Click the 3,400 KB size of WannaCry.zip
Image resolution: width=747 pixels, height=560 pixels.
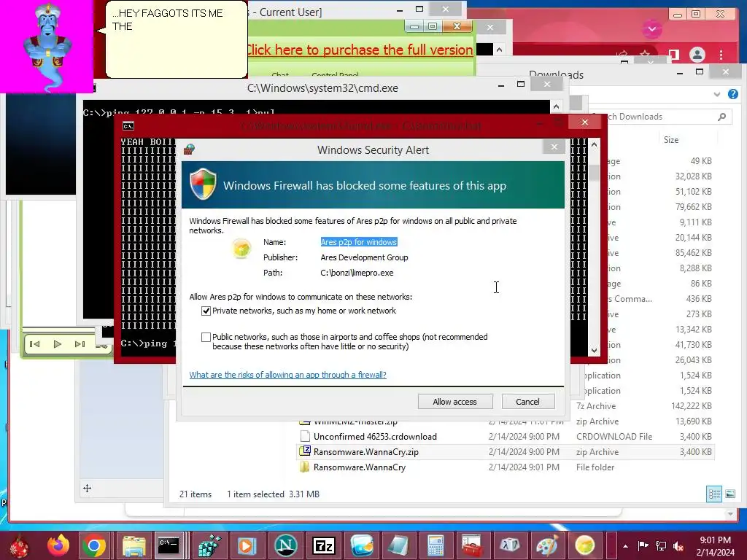(x=695, y=452)
